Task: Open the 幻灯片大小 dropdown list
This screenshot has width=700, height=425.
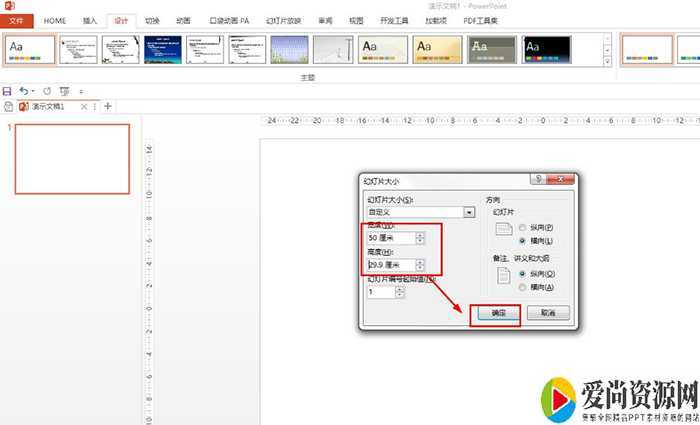Action: (469, 212)
